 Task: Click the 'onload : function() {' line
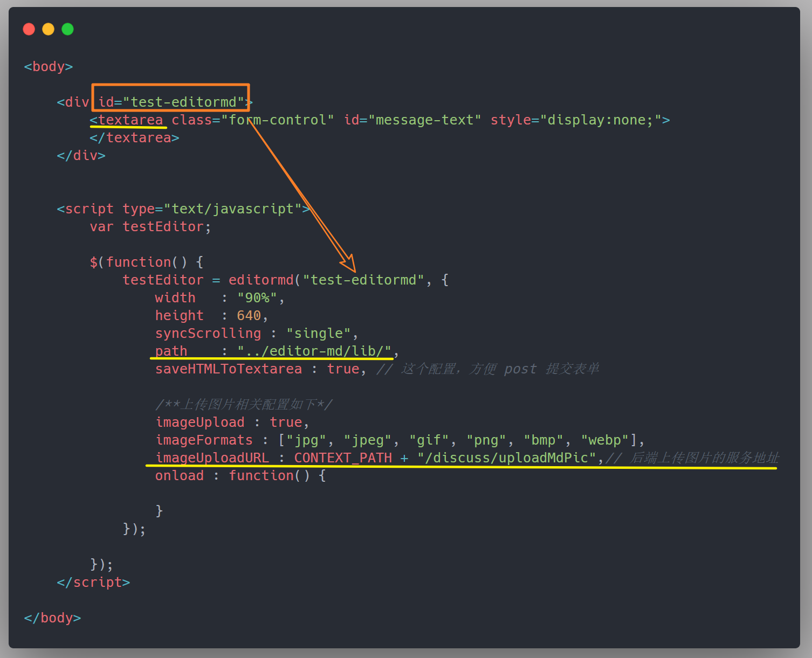point(240,475)
